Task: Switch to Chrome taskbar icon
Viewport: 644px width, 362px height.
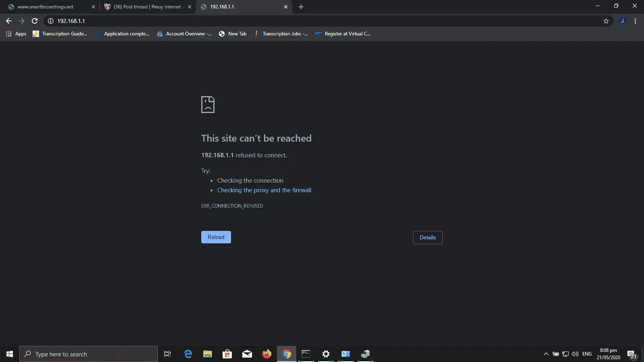Action: click(x=287, y=354)
